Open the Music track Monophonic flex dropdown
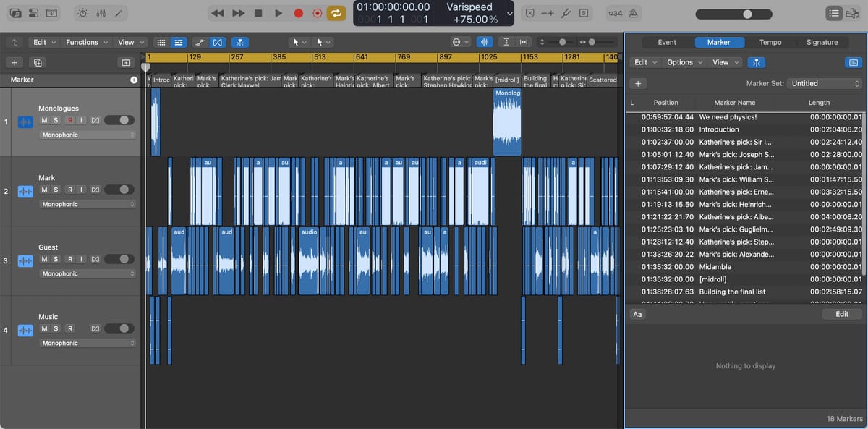 point(88,343)
